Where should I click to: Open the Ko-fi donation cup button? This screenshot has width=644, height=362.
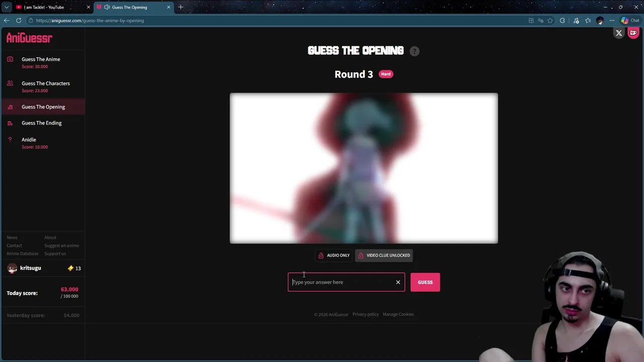point(633,33)
